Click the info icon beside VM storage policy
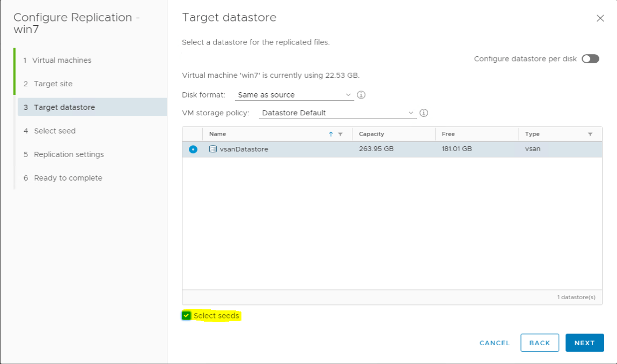Image resolution: width=617 pixels, height=364 pixels. point(423,113)
